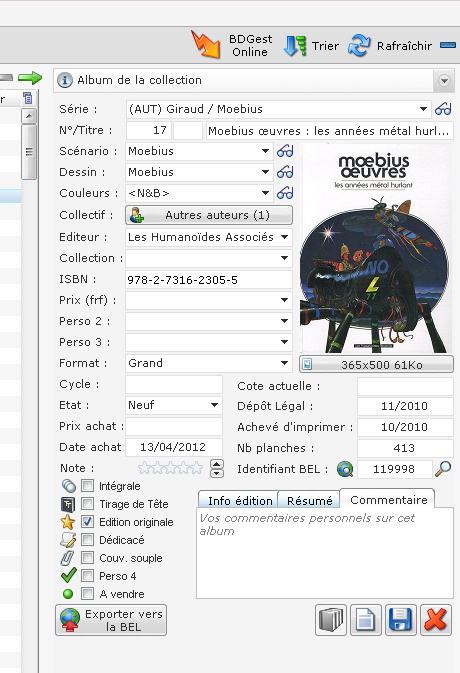Click the glasses icon next to Couleurs

pos(285,193)
